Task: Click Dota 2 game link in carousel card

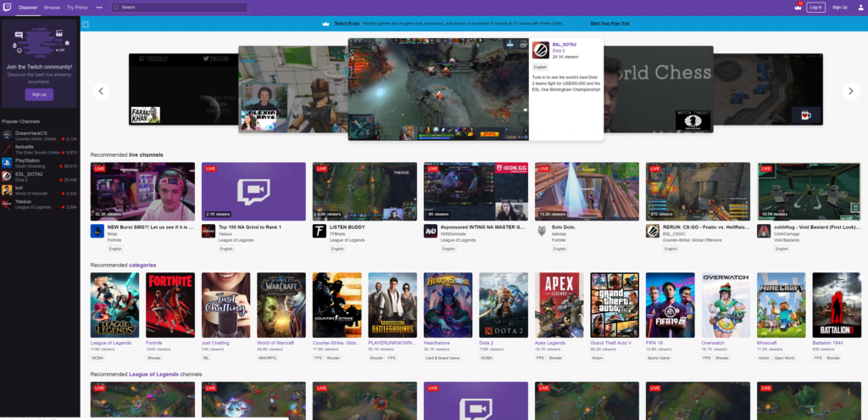Action: click(559, 50)
